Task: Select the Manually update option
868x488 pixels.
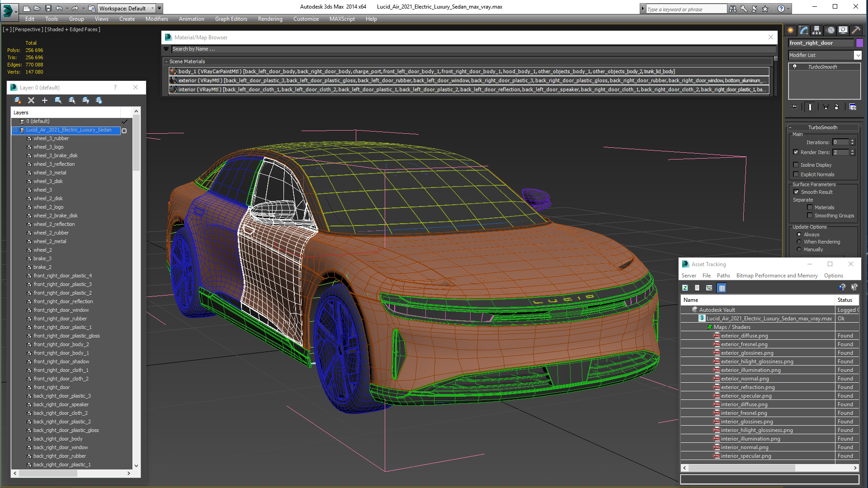Action: [x=799, y=249]
